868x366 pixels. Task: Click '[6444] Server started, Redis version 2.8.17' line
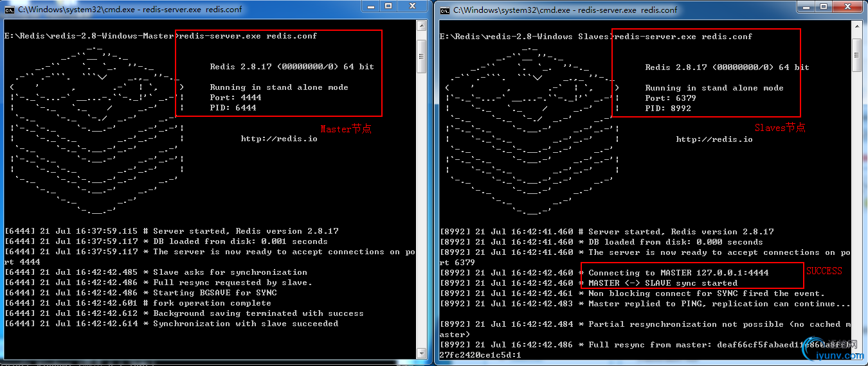tap(172, 231)
